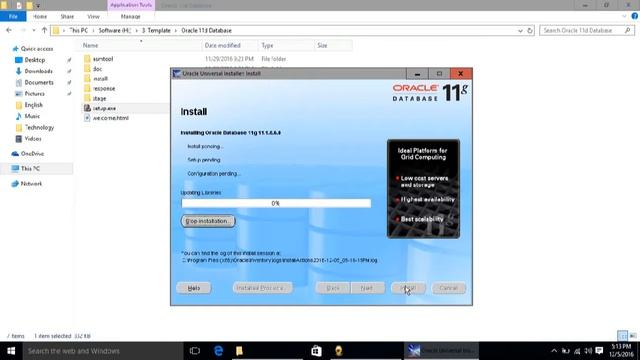Click Stop Installation button
The image size is (640, 360).
click(x=208, y=221)
